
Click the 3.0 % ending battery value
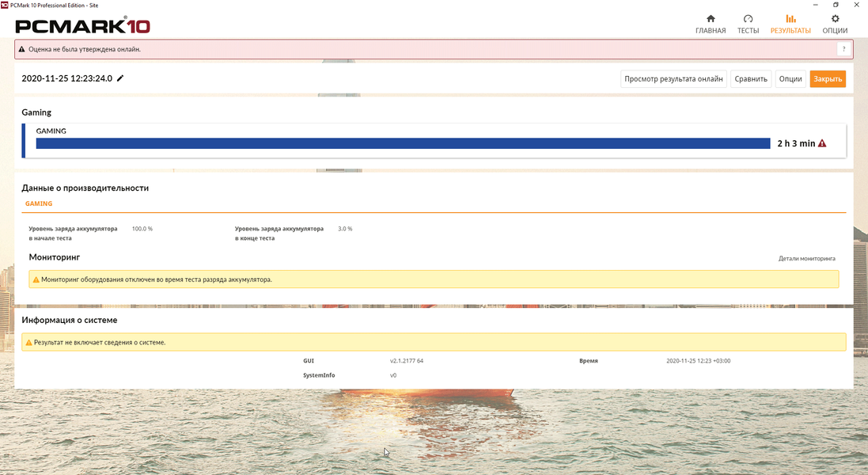(345, 229)
